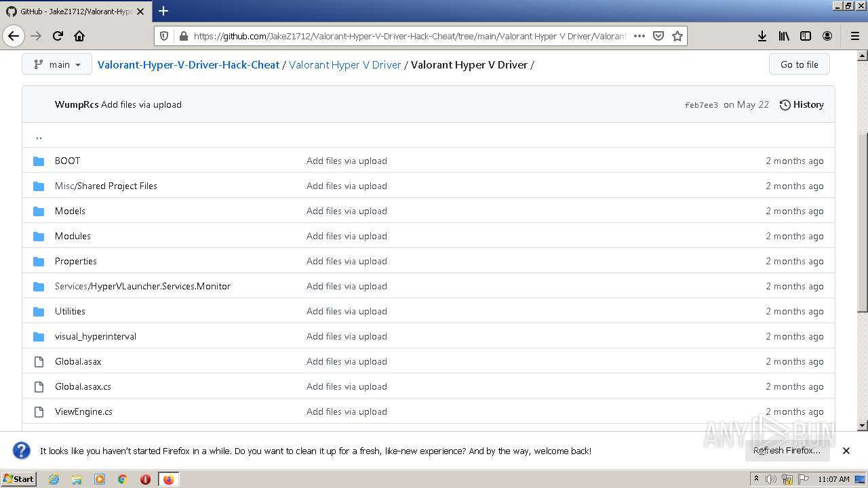
Task: Open a new tab with plus button
Action: click(163, 11)
